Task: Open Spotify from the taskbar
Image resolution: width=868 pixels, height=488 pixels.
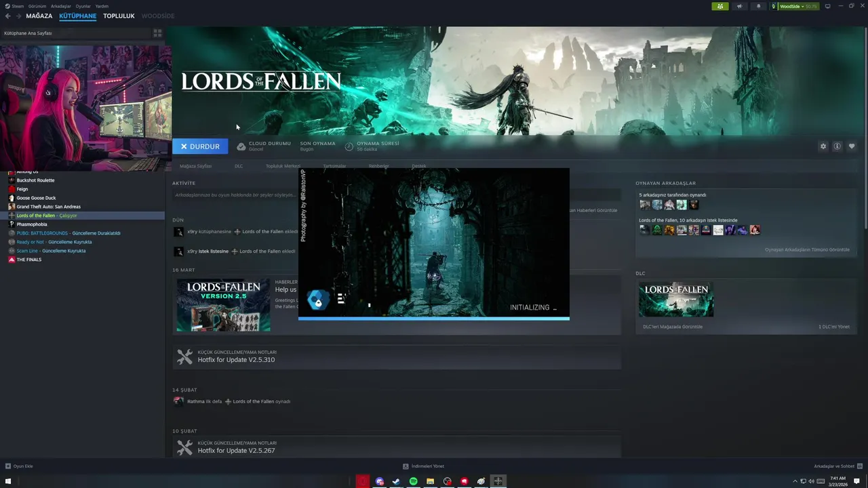Action: pos(413,481)
